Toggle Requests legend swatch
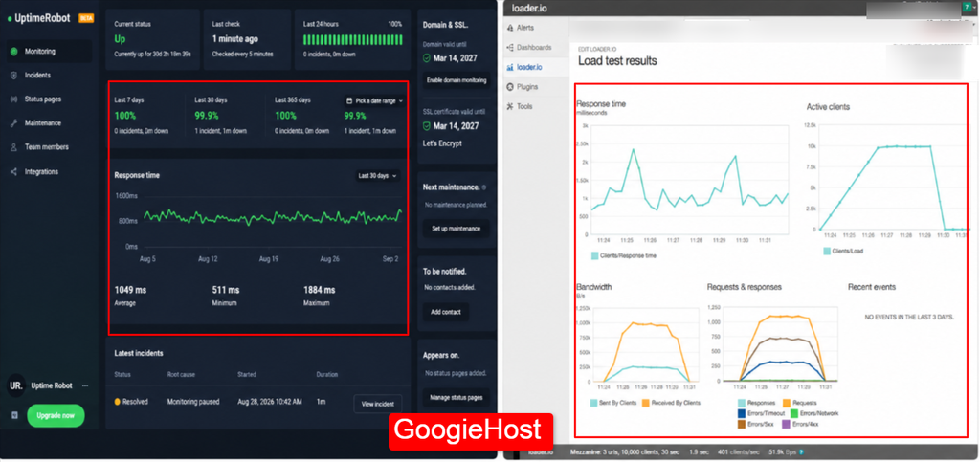980x462 pixels. tap(787, 404)
